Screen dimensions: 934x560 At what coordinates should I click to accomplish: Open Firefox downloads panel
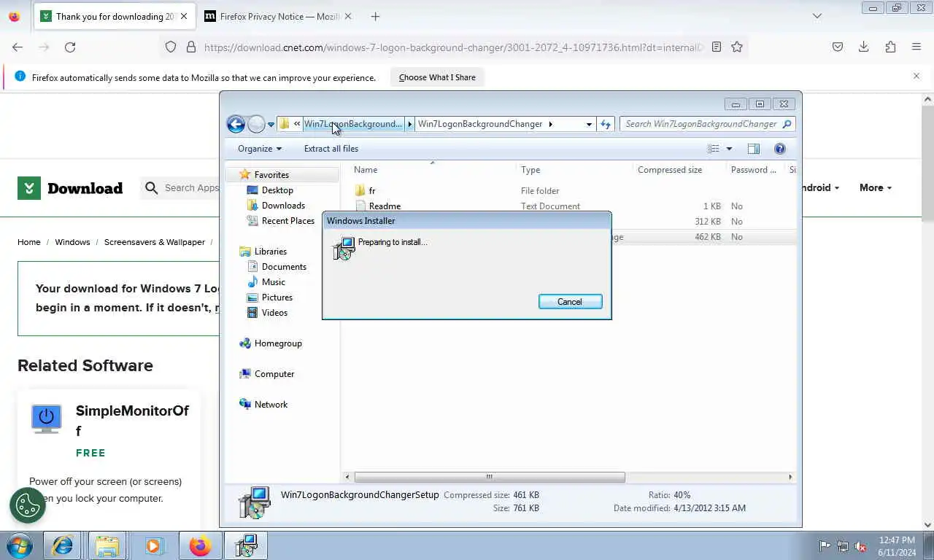tap(864, 47)
